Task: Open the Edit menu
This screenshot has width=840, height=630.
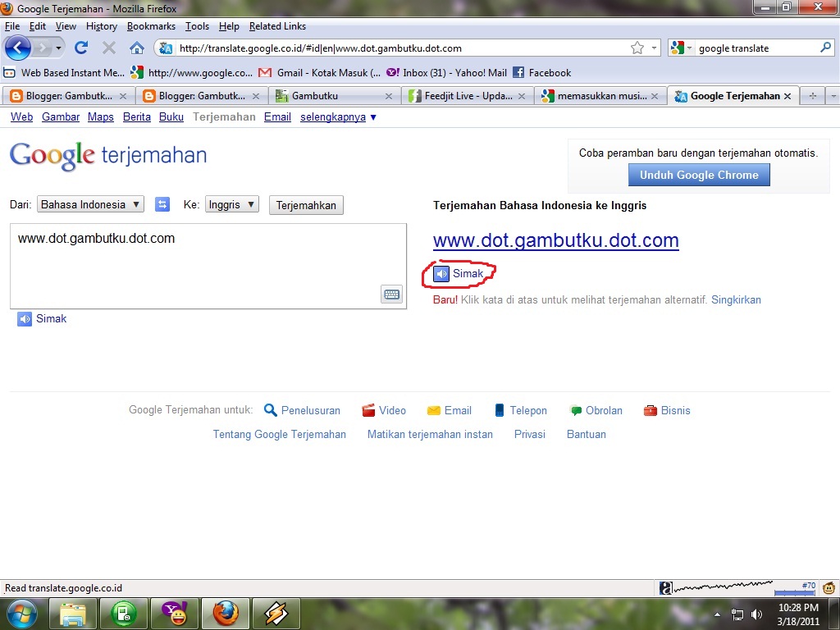Action: click(x=38, y=26)
